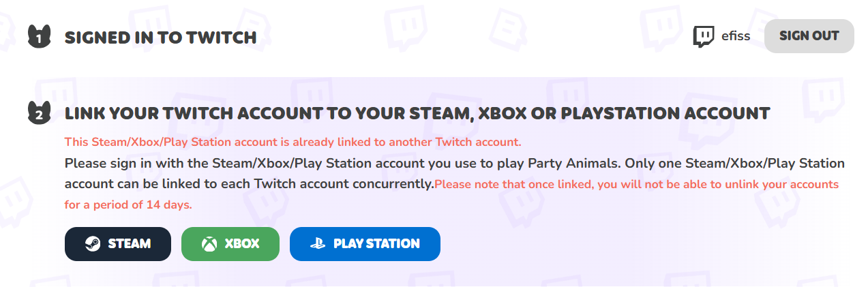Click the 'for a period of 14 days' line
The height and width of the screenshot is (287, 868).
128,205
